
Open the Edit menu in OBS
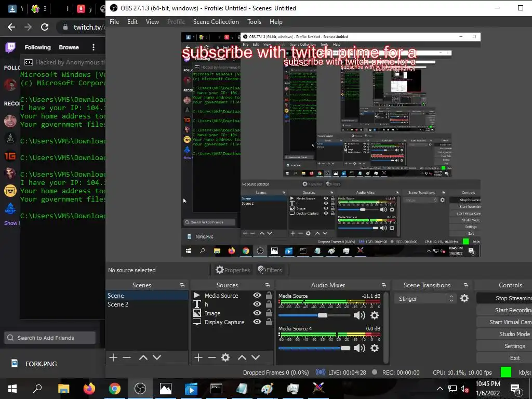click(132, 22)
